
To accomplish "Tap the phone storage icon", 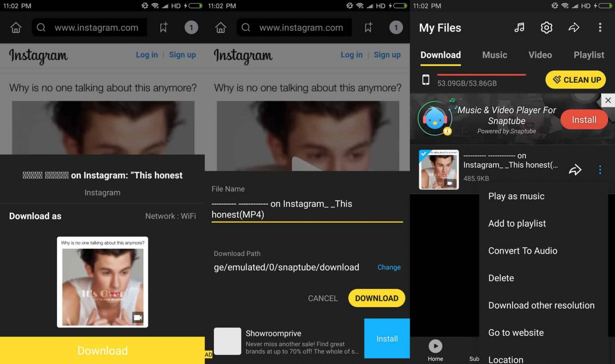I will 426,80.
